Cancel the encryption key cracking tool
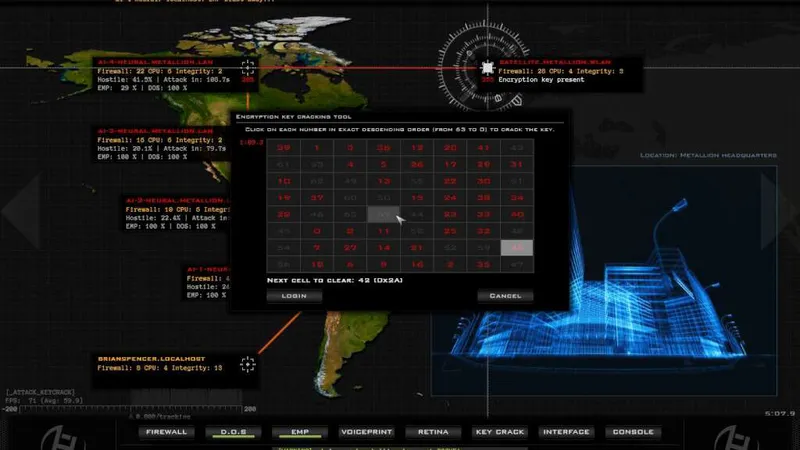 tap(506, 296)
